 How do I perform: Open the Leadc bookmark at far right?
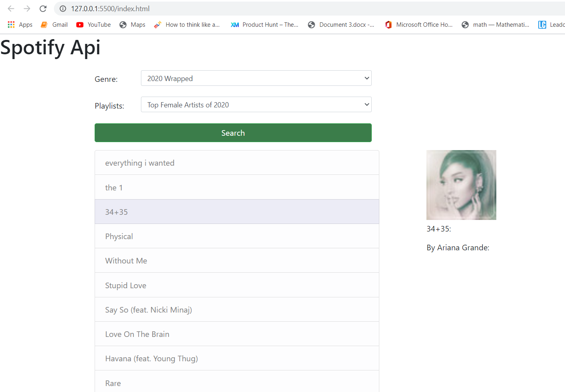pos(551,25)
